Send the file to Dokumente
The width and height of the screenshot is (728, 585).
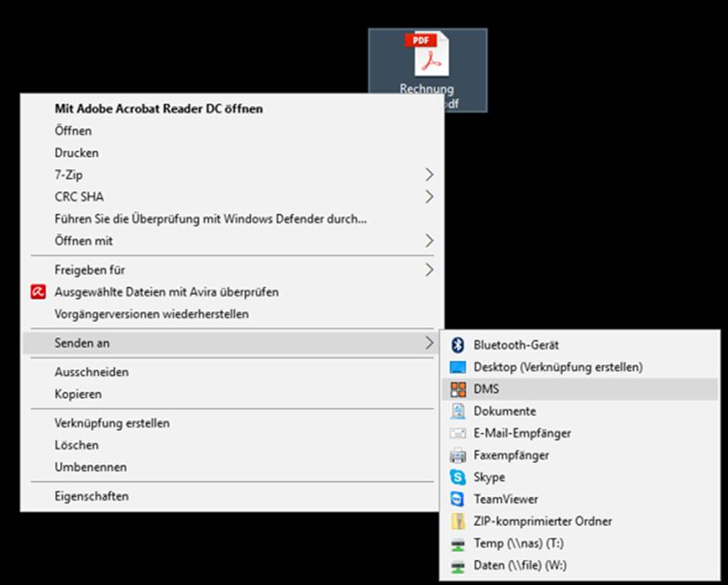[580, 411]
